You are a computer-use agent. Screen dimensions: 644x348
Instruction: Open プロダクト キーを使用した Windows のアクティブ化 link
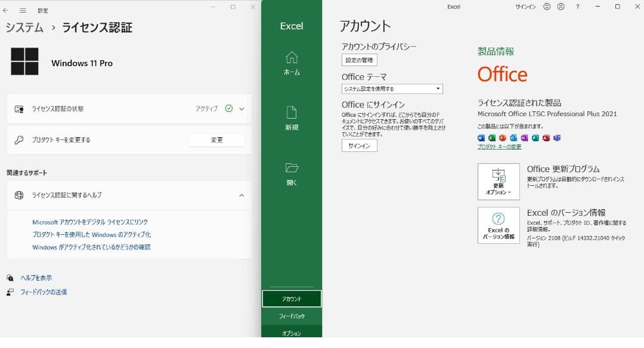click(92, 235)
